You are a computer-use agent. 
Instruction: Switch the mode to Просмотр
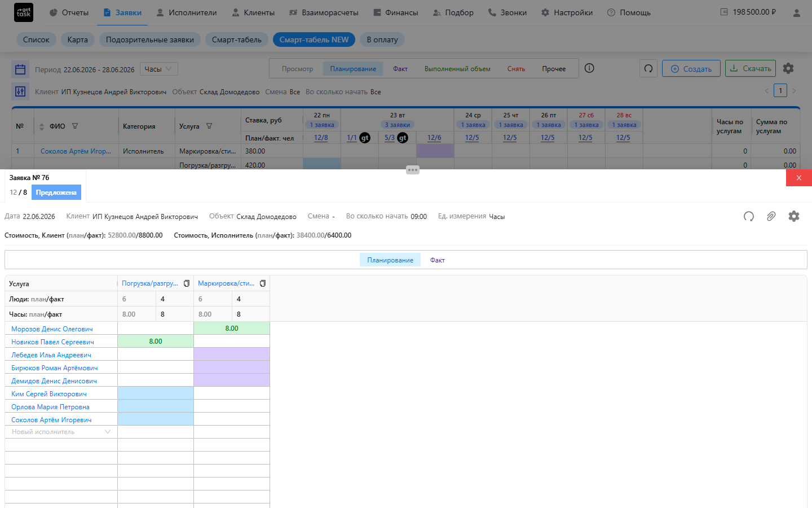coord(297,69)
